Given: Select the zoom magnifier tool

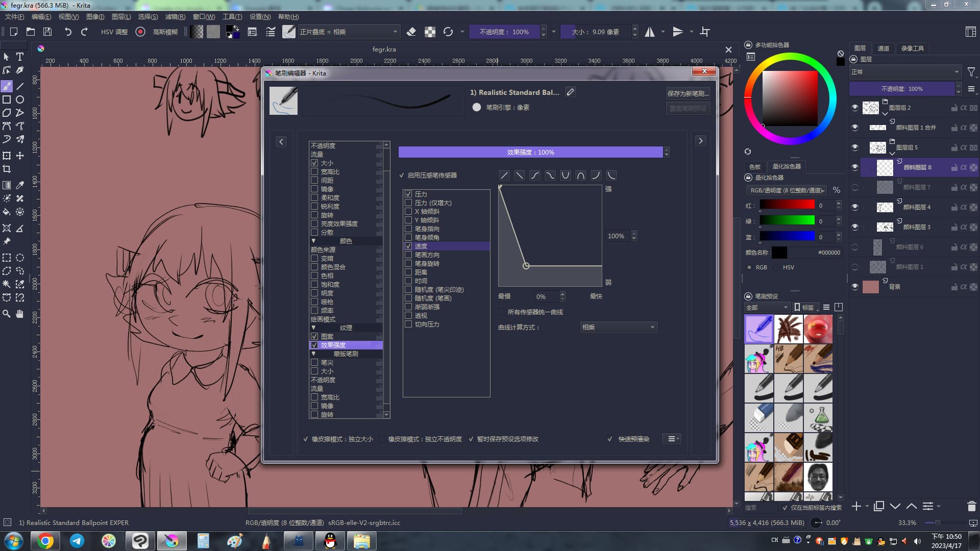Looking at the screenshot, I should [7, 314].
